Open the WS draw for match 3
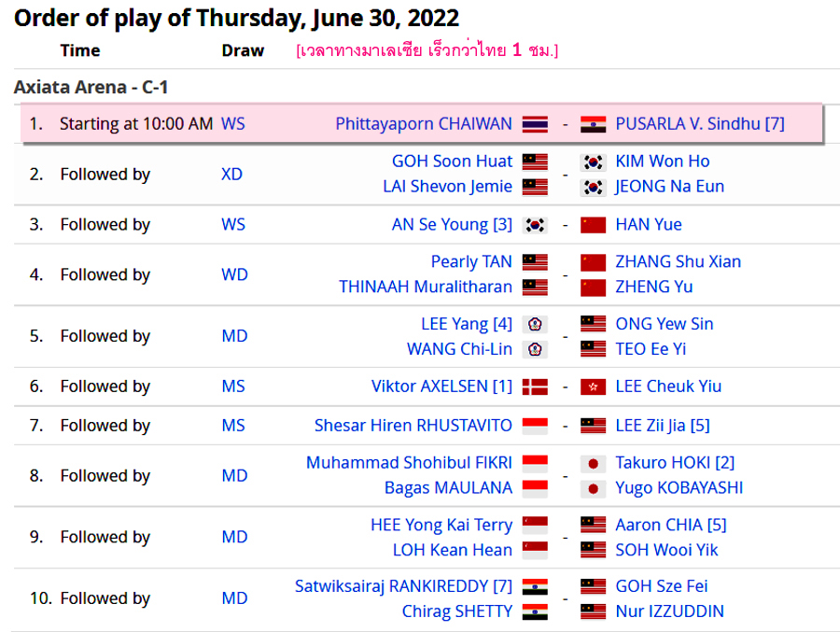840x632 pixels. pyautogui.click(x=233, y=225)
